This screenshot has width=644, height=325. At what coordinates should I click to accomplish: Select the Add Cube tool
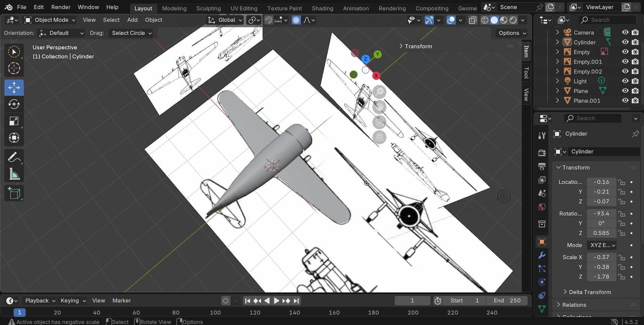tap(14, 193)
